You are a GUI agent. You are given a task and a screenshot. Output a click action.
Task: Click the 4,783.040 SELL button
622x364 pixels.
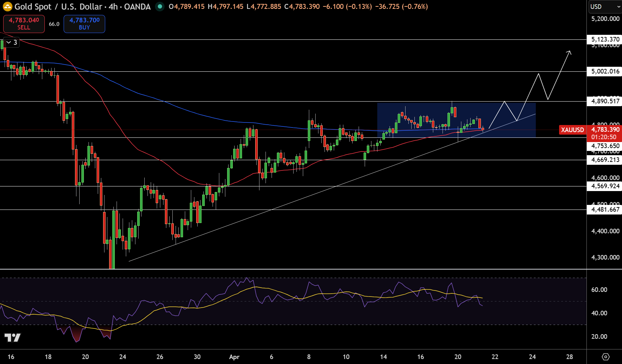pyautogui.click(x=24, y=24)
